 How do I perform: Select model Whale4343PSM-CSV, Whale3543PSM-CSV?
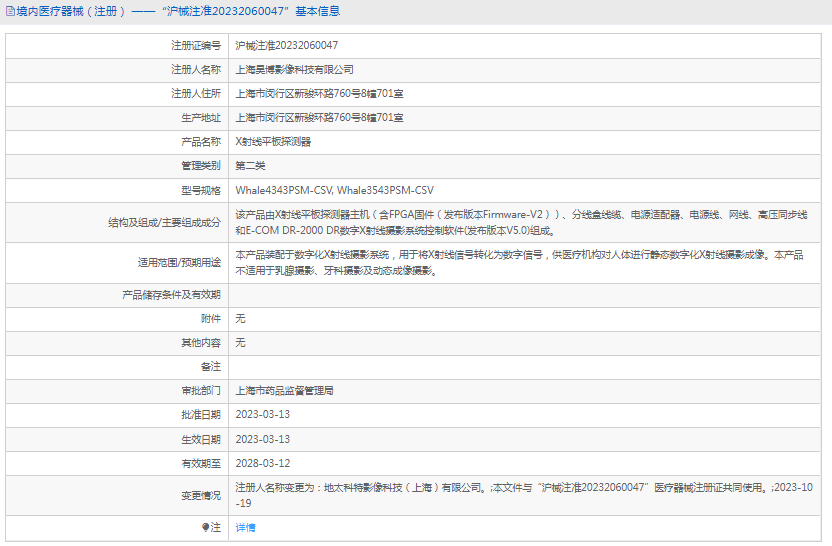(x=334, y=190)
